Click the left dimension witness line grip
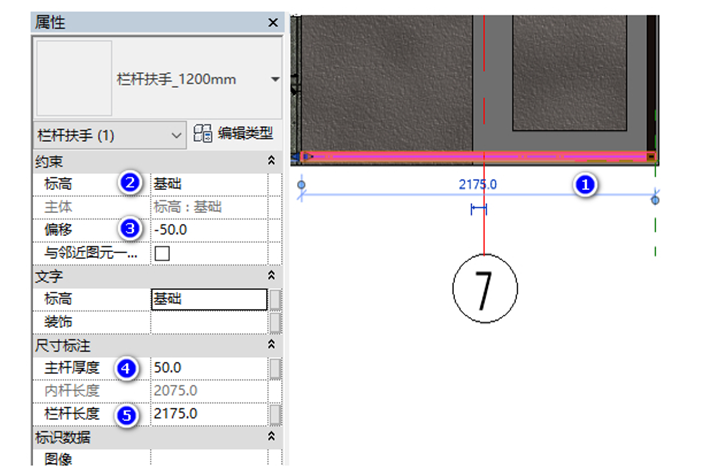Image resolution: width=713 pixels, height=475 pixels. pyautogui.click(x=302, y=185)
